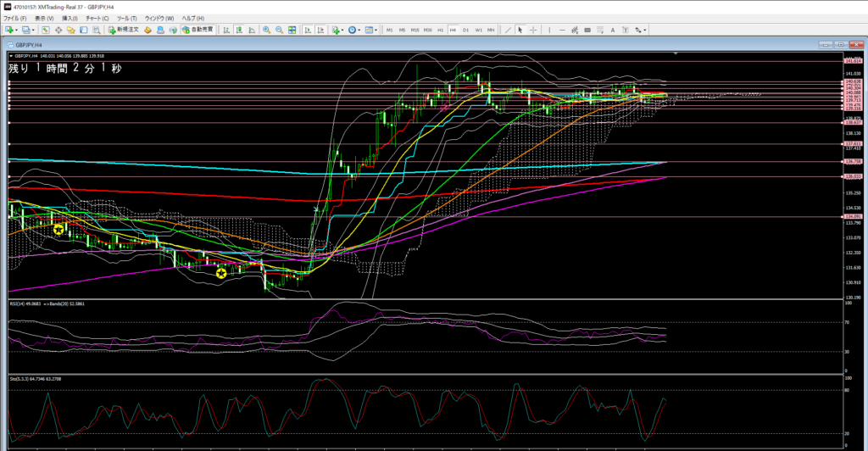868x451 pixels.
Task: Zoom out of the chart
Action: pos(280,30)
